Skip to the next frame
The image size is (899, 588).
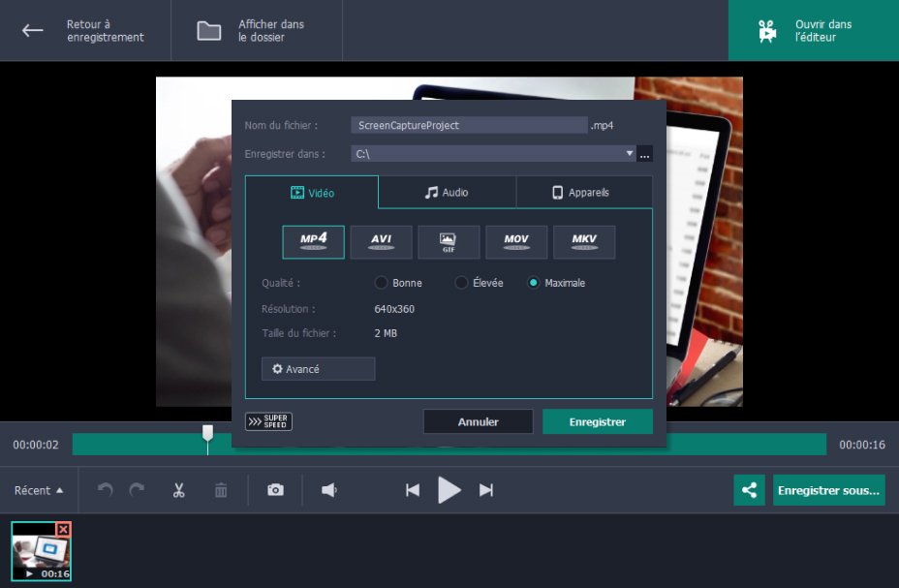pos(485,490)
